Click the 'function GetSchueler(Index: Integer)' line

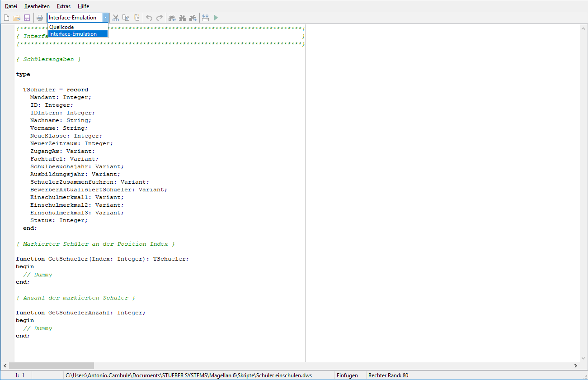point(102,259)
